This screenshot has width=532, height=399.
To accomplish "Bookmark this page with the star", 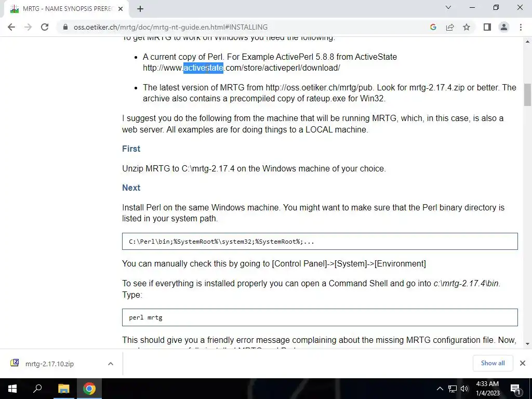I will pos(467,27).
